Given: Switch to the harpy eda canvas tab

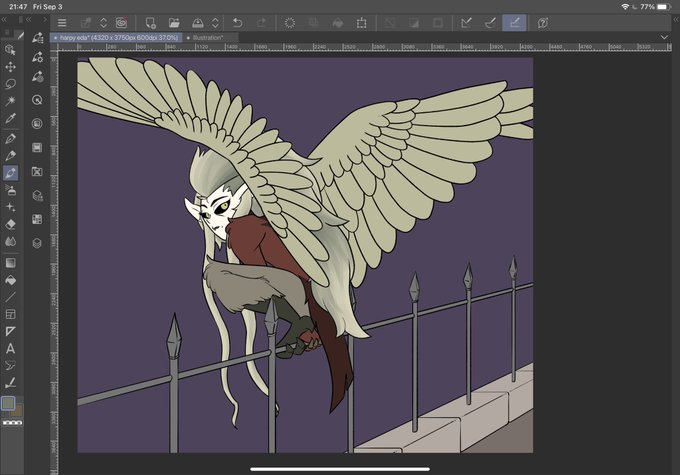Looking at the screenshot, I should click(x=116, y=38).
